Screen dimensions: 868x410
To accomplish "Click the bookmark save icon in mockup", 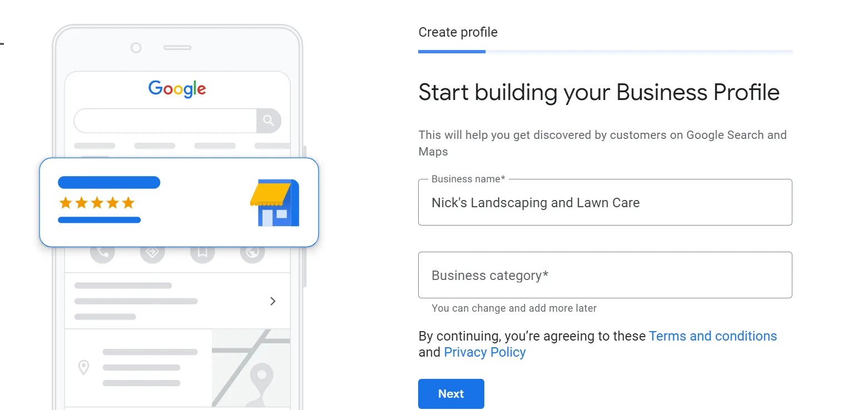I will (x=202, y=253).
